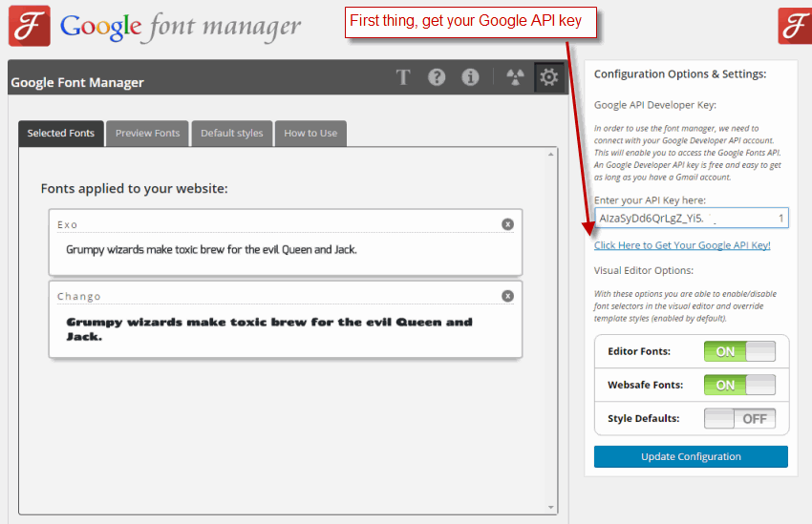Toggle the Websafe Fonts switch
Screen dimensions: 812x524
(x=739, y=385)
